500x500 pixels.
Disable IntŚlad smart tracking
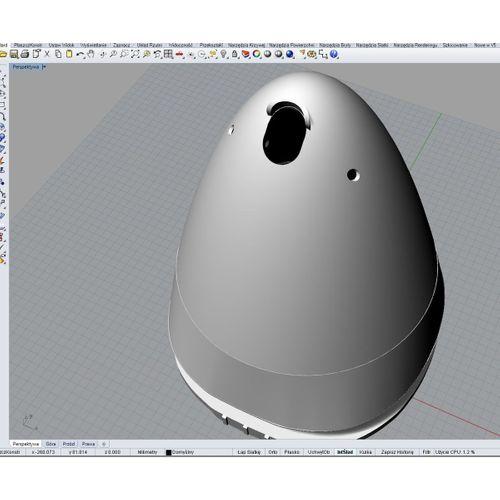pyautogui.click(x=345, y=452)
